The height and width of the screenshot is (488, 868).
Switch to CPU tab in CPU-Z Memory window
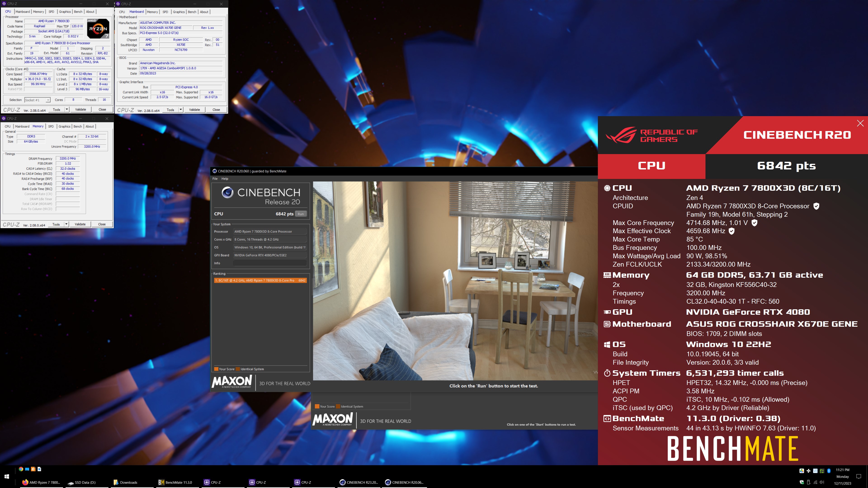pos(7,126)
